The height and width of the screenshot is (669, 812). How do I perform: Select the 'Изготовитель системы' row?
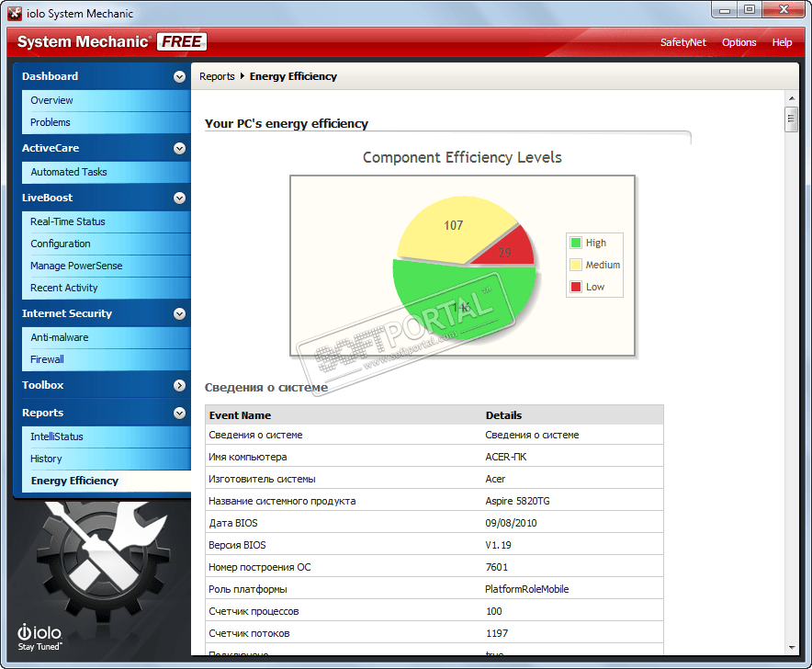coord(434,480)
